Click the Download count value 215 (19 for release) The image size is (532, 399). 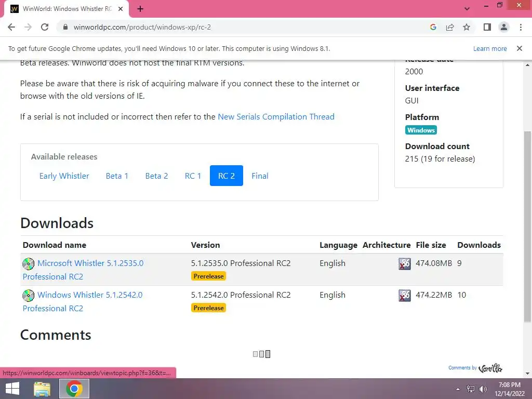point(440,159)
